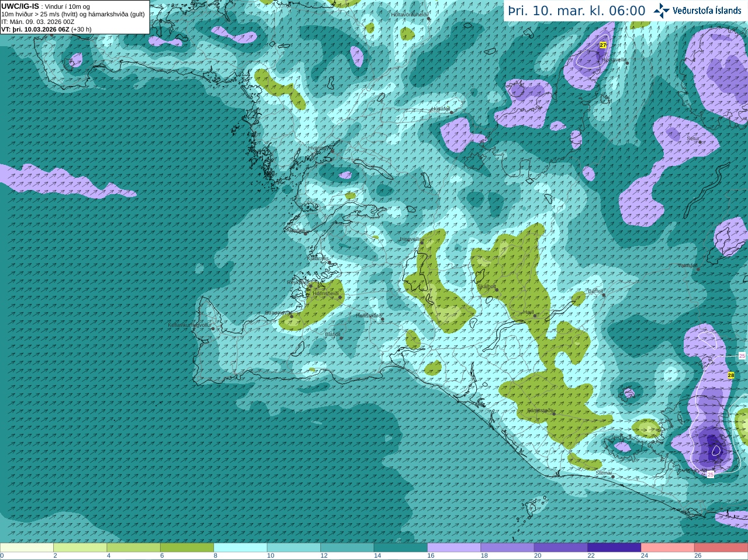
Task: Select the Hæll station marker
Action: pos(535,316)
